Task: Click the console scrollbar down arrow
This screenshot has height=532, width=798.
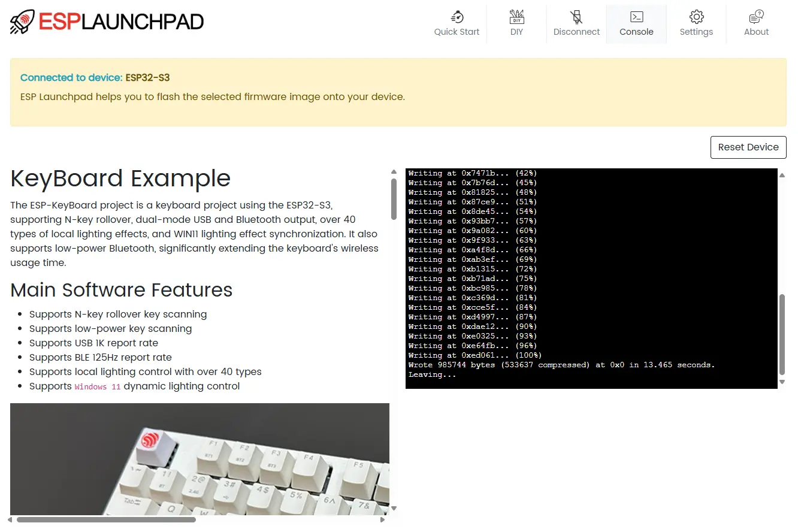Action: point(781,382)
